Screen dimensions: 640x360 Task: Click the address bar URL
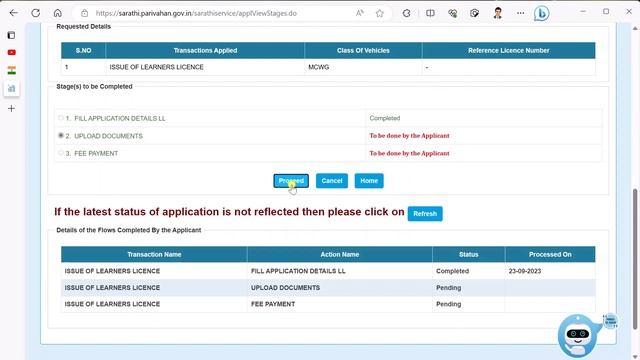point(196,13)
